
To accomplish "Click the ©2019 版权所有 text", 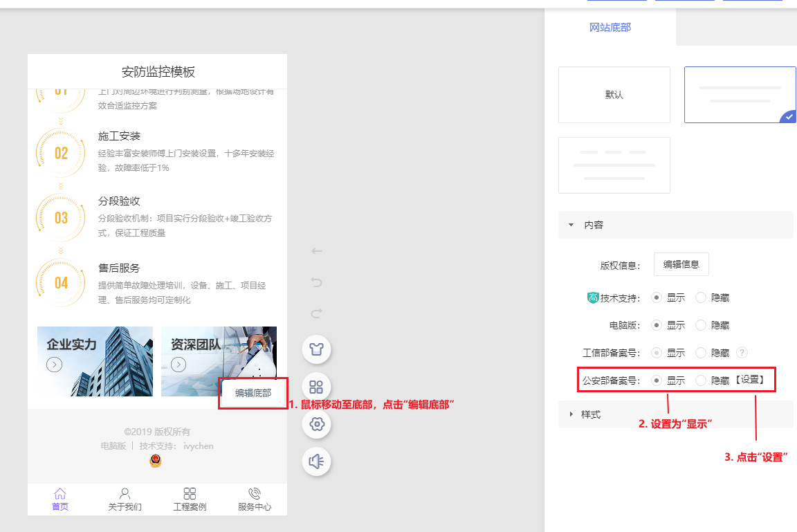I will [157, 432].
